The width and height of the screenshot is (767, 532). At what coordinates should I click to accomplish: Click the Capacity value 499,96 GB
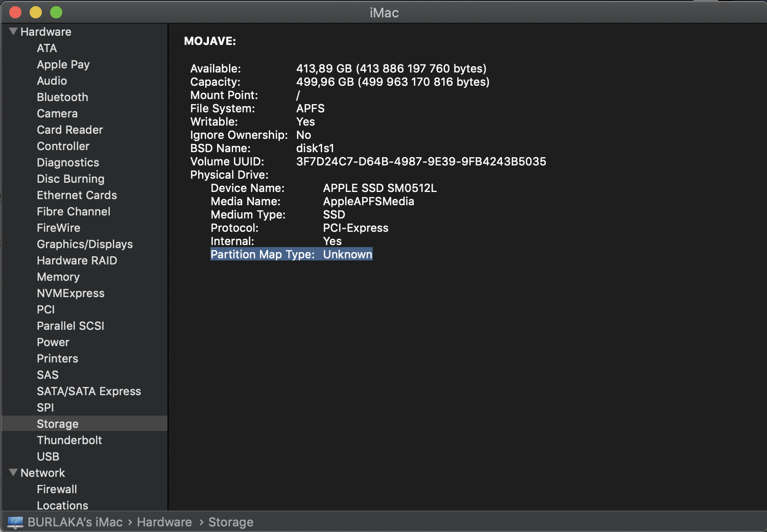point(393,82)
